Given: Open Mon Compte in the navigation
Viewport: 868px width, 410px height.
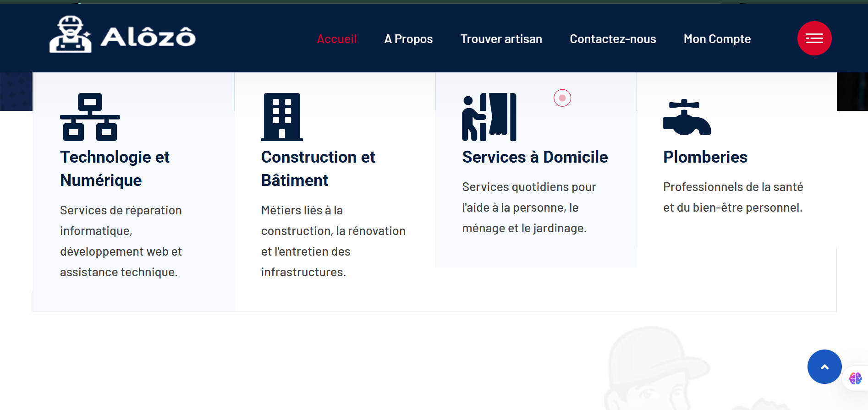Looking at the screenshot, I should tap(717, 39).
